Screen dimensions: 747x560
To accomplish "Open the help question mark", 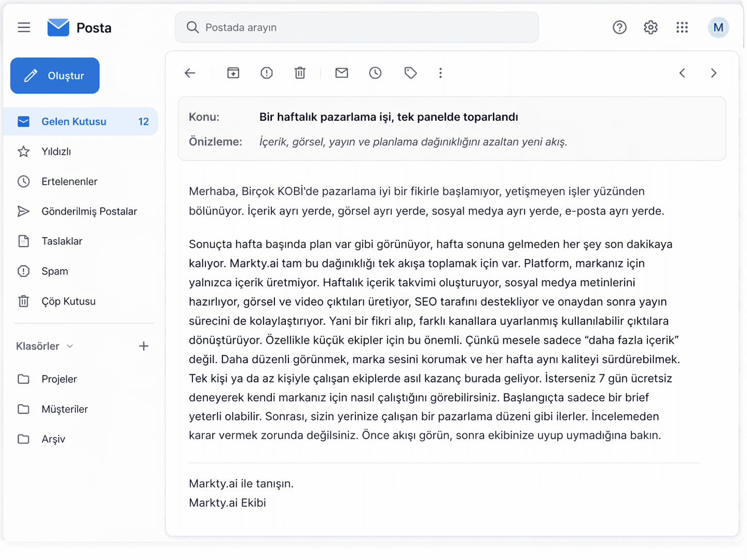I will (x=619, y=27).
